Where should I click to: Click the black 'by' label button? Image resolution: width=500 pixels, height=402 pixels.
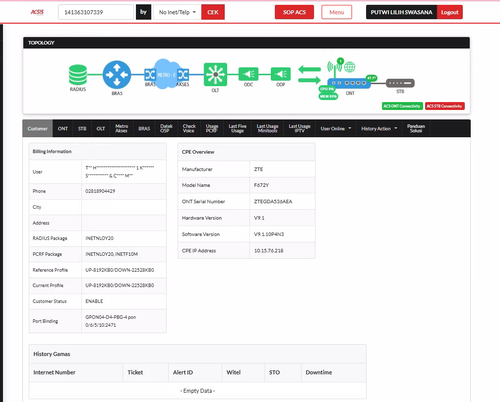(143, 12)
